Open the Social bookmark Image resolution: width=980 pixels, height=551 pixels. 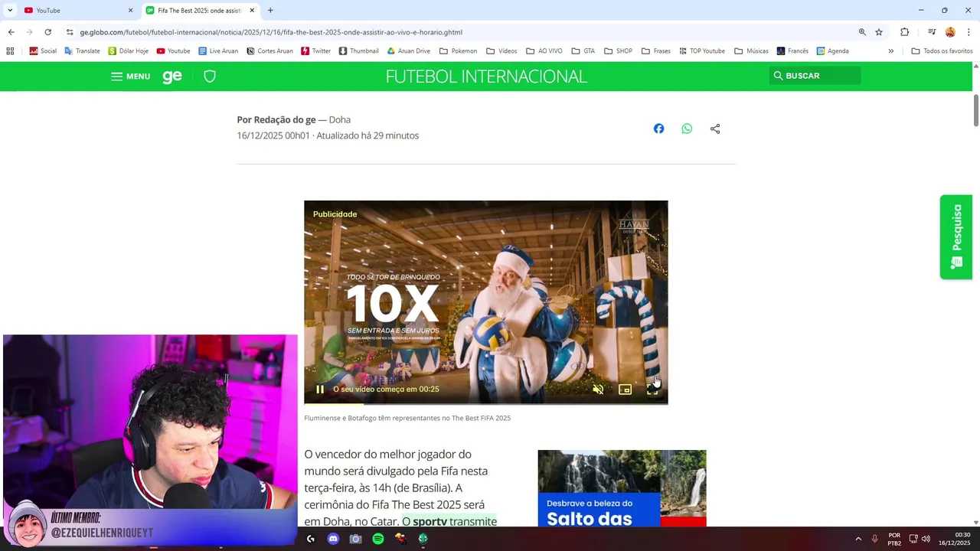43,51
